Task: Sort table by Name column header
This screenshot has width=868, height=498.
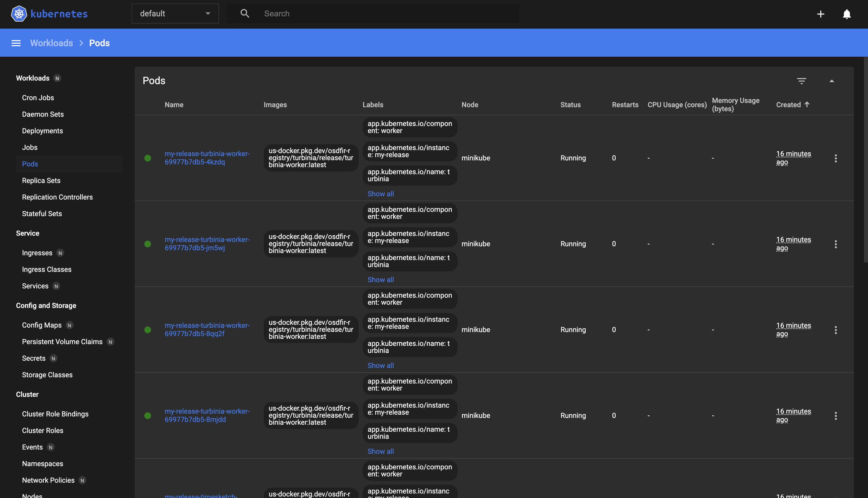Action: (x=174, y=105)
